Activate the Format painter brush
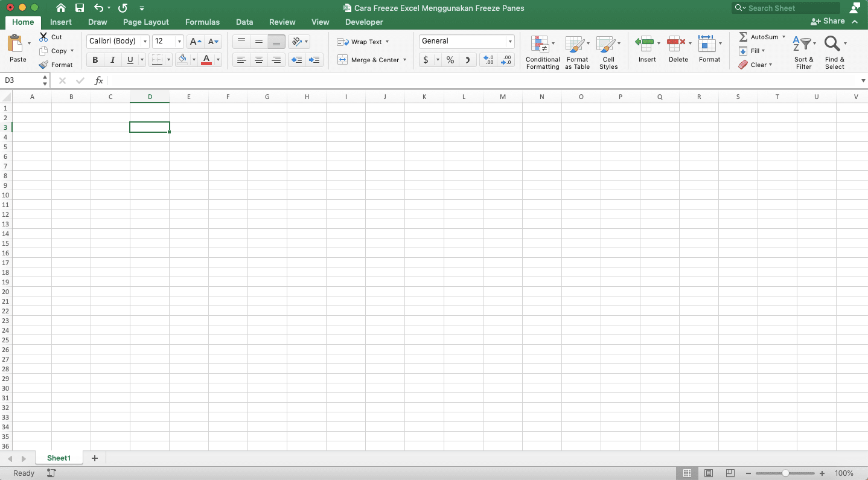This screenshot has height=480, width=868. point(43,65)
